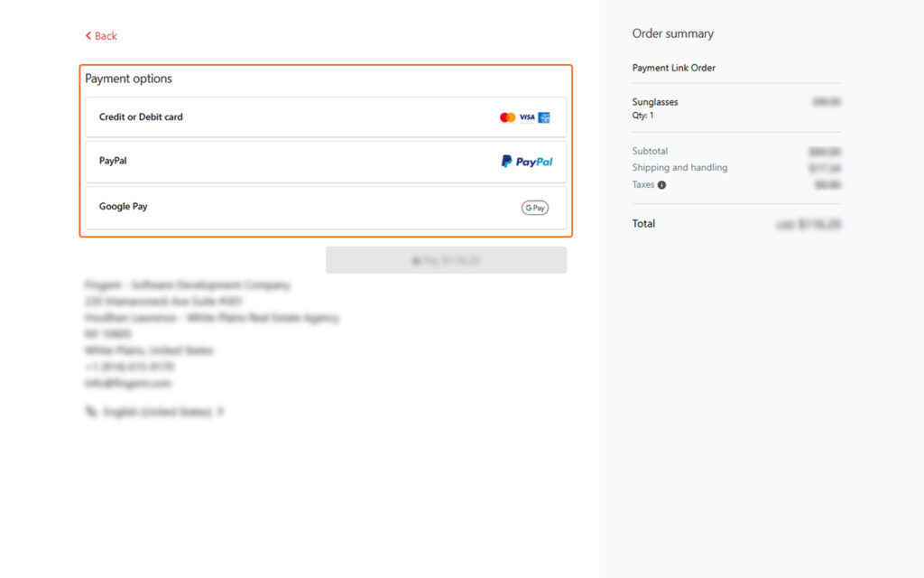Click the Shipping and handling label
Viewport: 924px width, 578px height.
[x=679, y=167]
